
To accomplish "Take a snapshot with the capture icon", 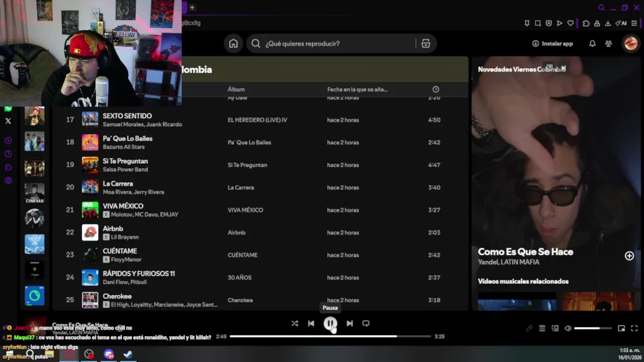I will [x=538, y=23].
